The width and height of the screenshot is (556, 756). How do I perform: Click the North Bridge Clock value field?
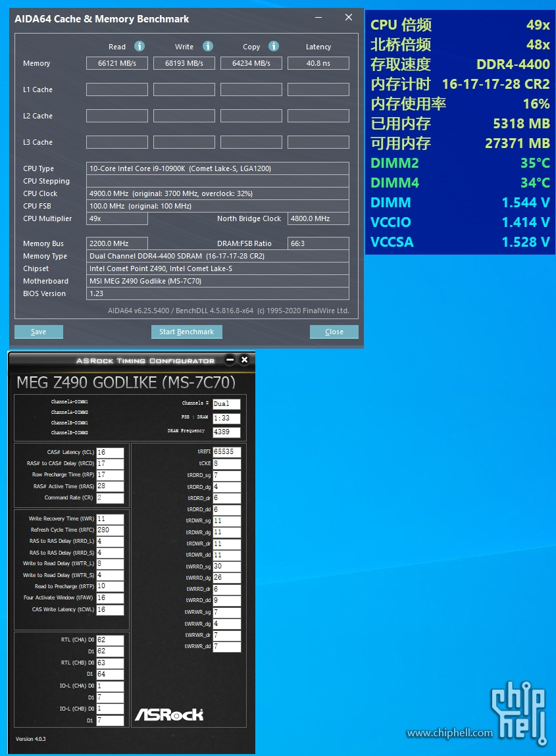(318, 218)
